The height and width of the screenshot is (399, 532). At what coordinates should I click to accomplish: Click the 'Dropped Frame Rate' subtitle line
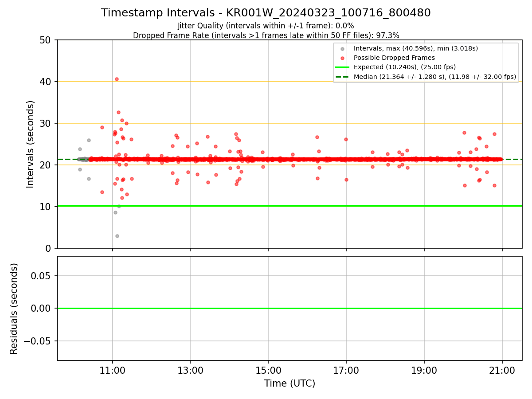coord(266,35)
